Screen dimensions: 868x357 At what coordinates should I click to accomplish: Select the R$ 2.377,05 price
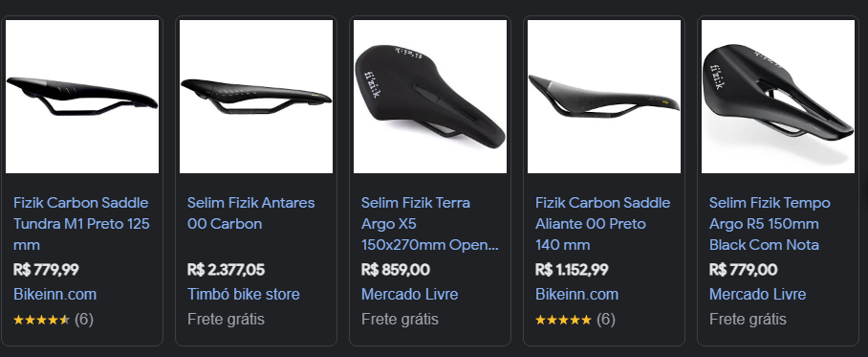click(x=226, y=270)
